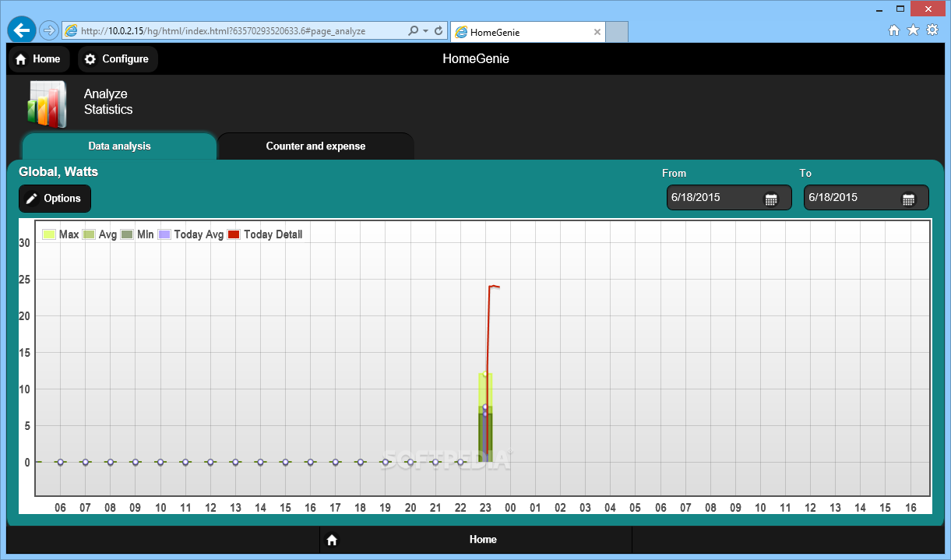The height and width of the screenshot is (560, 951).
Task: Click the To date field
Action: pyautogui.click(x=866, y=198)
